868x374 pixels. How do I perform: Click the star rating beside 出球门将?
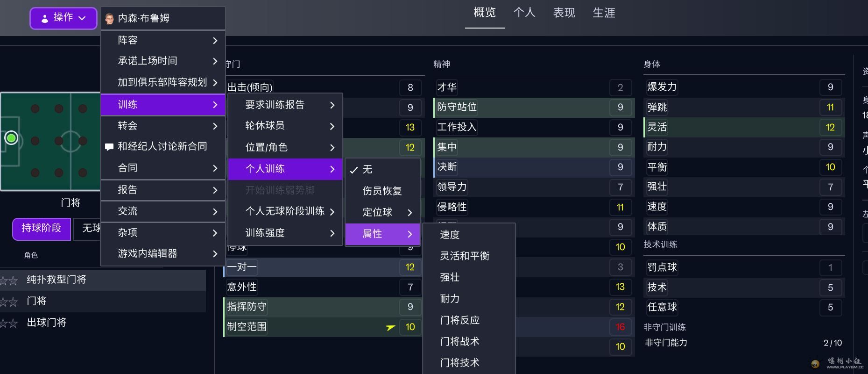[9, 323]
